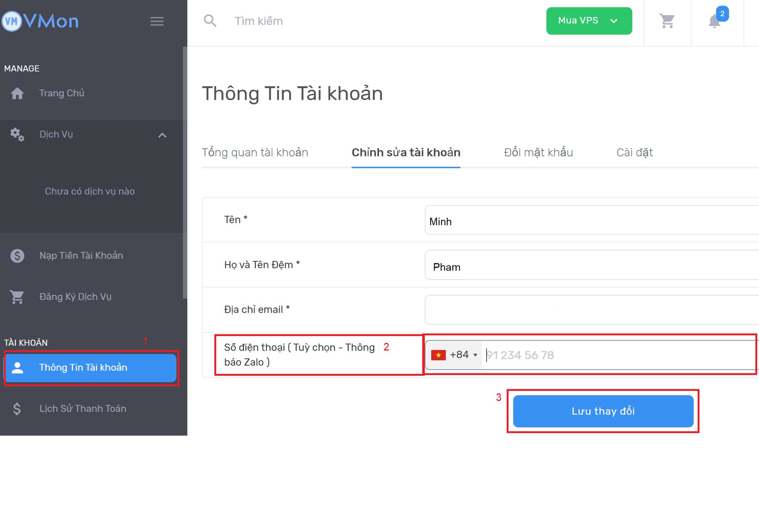Screen dimensions: 759x532
Task: Click the Chưa có dịch vụ nào text
Action: tap(90, 191)
